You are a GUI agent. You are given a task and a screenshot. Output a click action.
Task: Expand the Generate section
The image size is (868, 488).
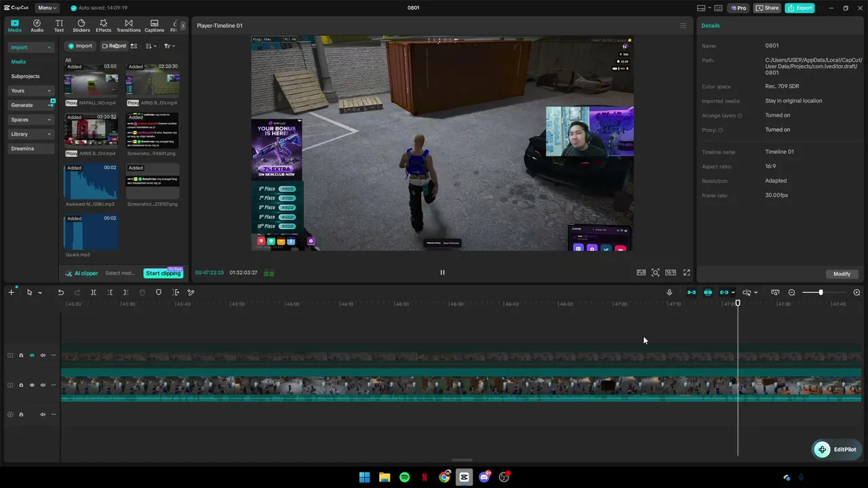tap(31, 105)
